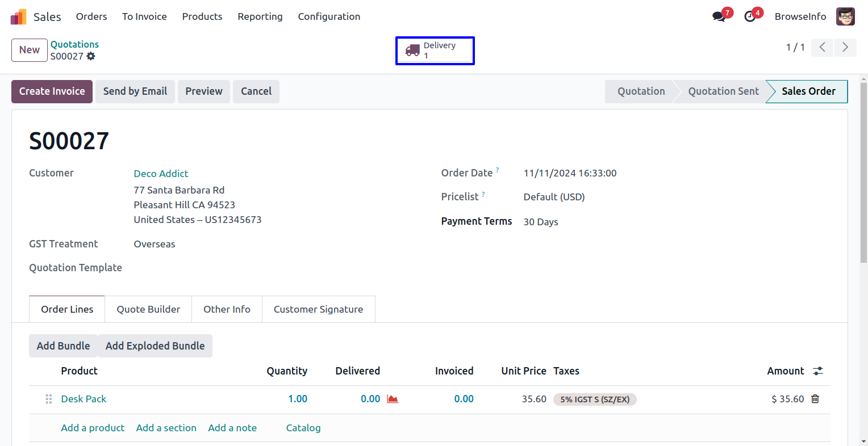Open the activities clock icon
The height and width of the screenshot is (446, 868).
750,16
